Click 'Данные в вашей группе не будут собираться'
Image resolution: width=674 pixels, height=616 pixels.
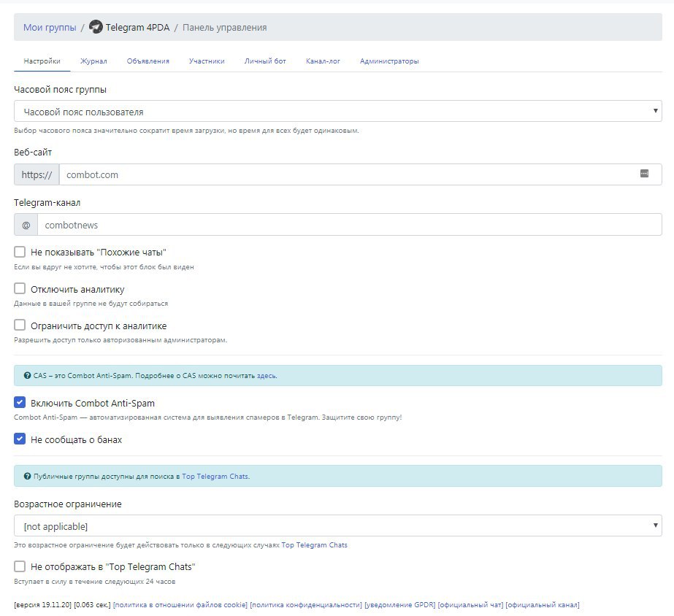(x=91, y=304)
